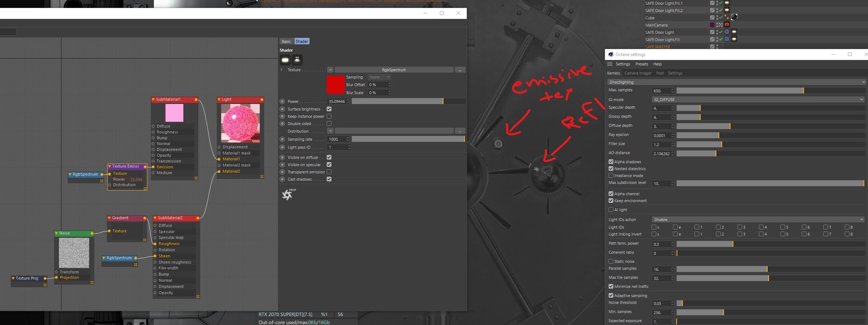Open the Post tab in Octane settings
Screen dimensions: 868x325
click(x=660, y=73)
